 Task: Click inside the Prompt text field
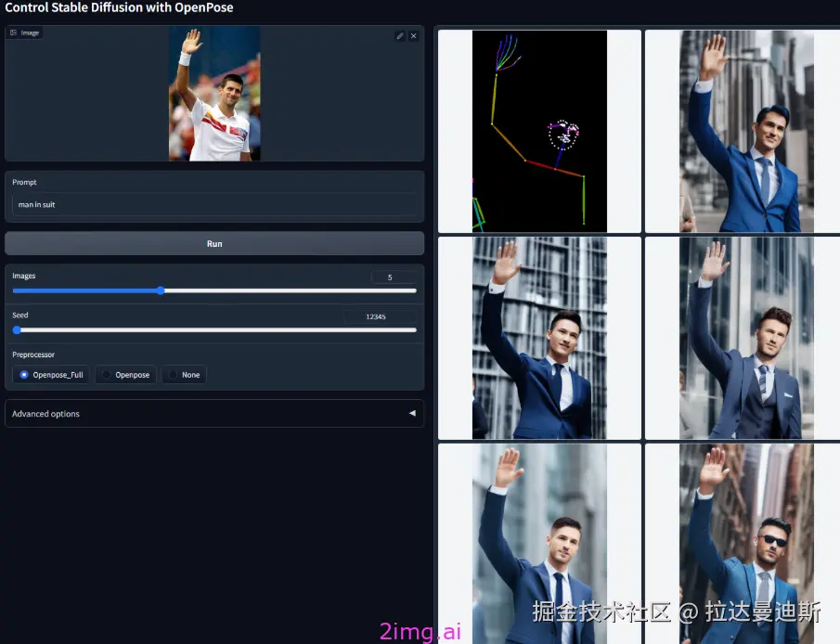pyautogui.click(x=214, y=204)
